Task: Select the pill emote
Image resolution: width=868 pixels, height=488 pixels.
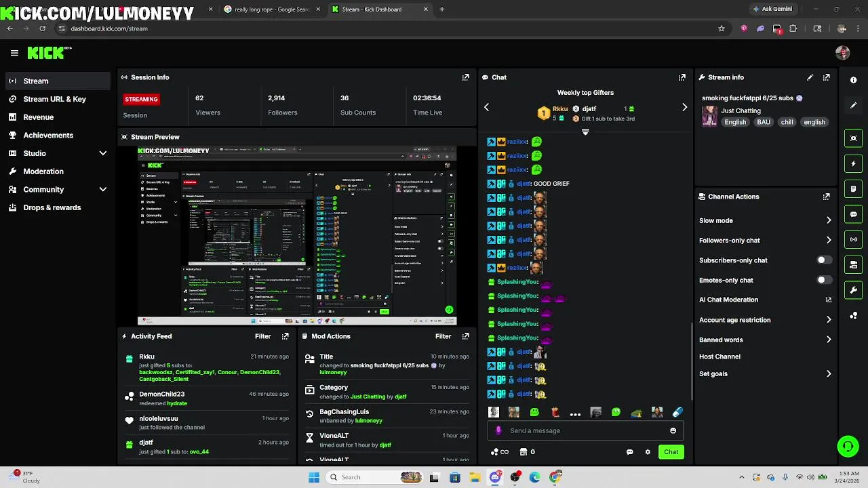Action: 677,412
